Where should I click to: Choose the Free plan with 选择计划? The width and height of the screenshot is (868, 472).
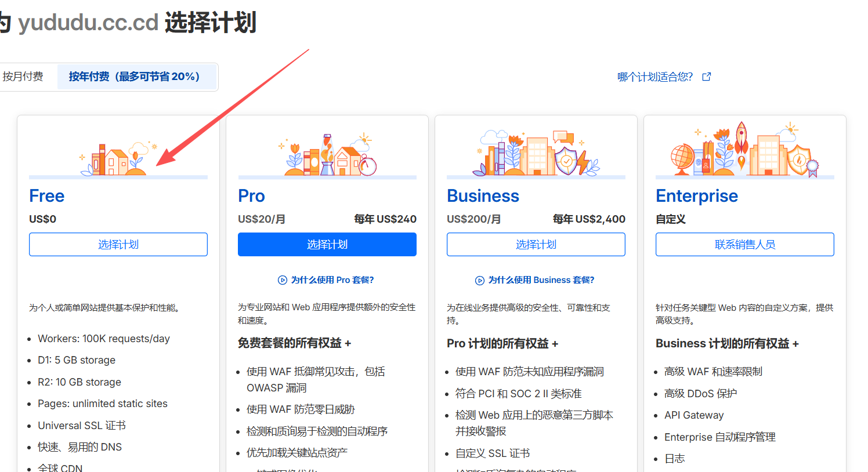(118, 244)
